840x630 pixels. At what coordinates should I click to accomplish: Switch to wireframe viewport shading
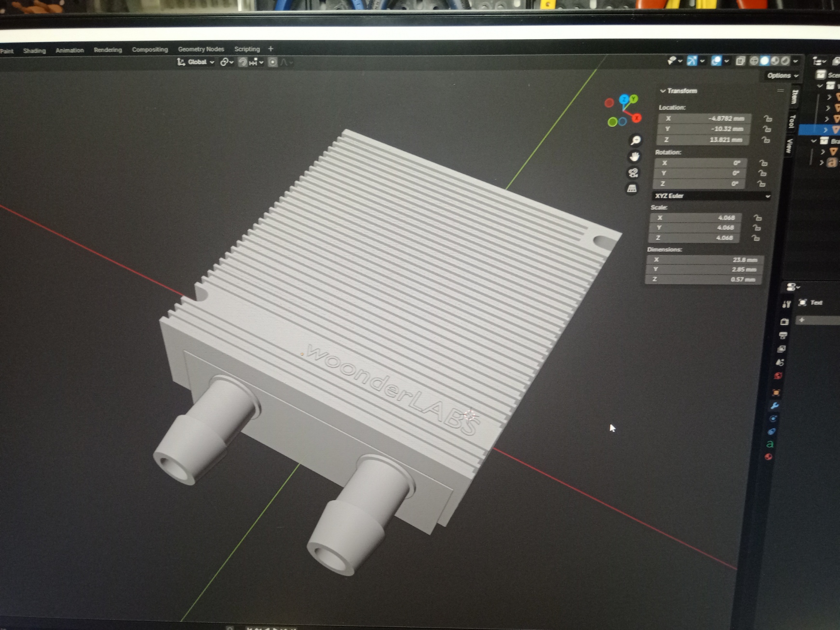[x=754, y=61]
